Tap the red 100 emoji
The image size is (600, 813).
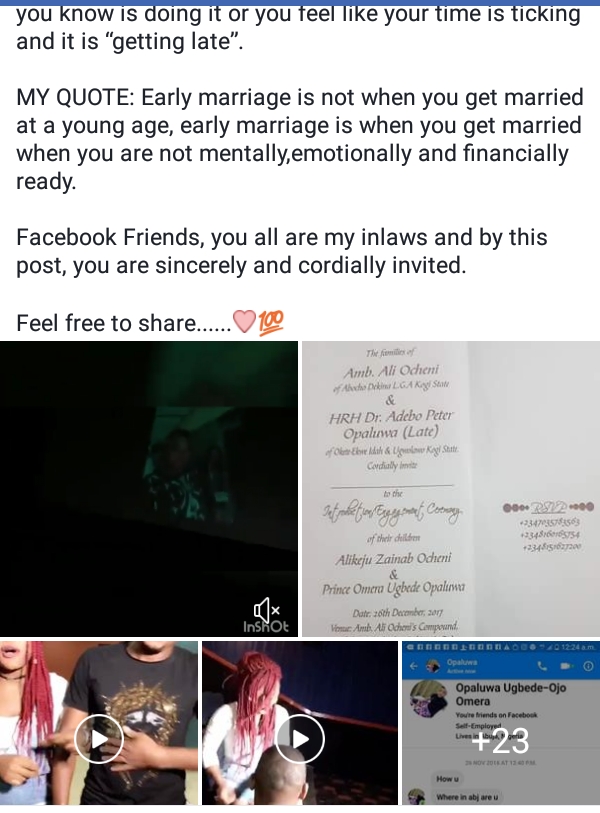pos(271,321)
